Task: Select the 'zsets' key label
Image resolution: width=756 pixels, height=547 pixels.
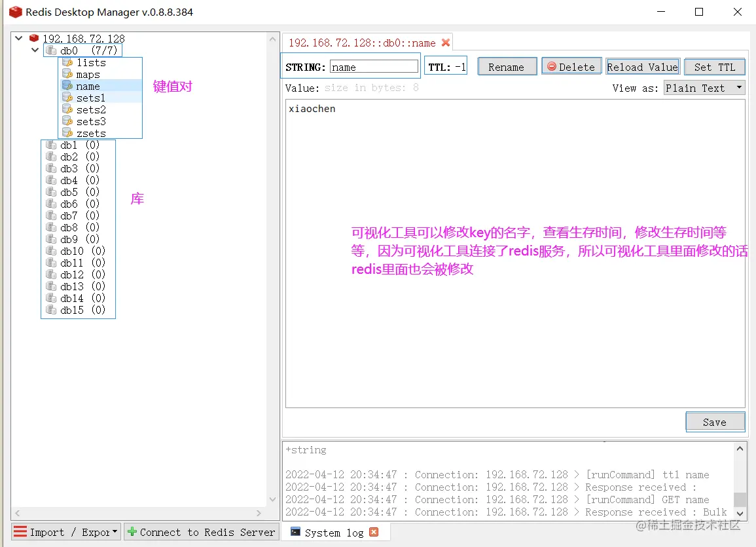Action: 91,133
